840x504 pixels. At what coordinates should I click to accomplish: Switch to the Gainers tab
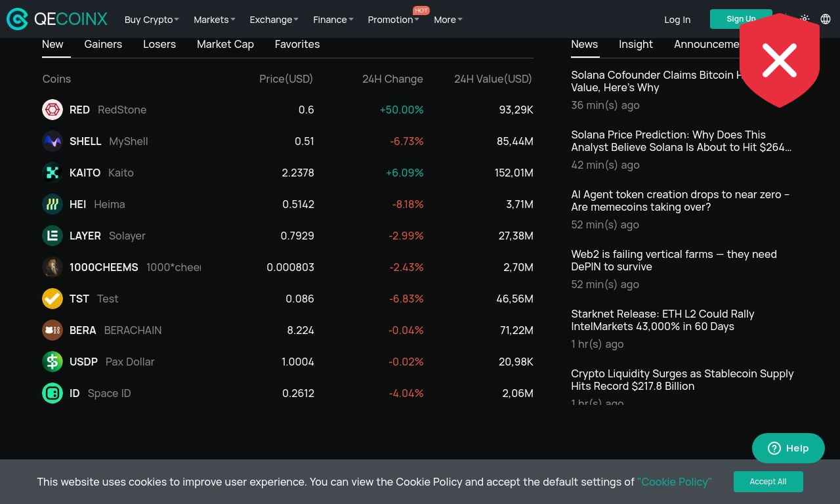[103, 44]
